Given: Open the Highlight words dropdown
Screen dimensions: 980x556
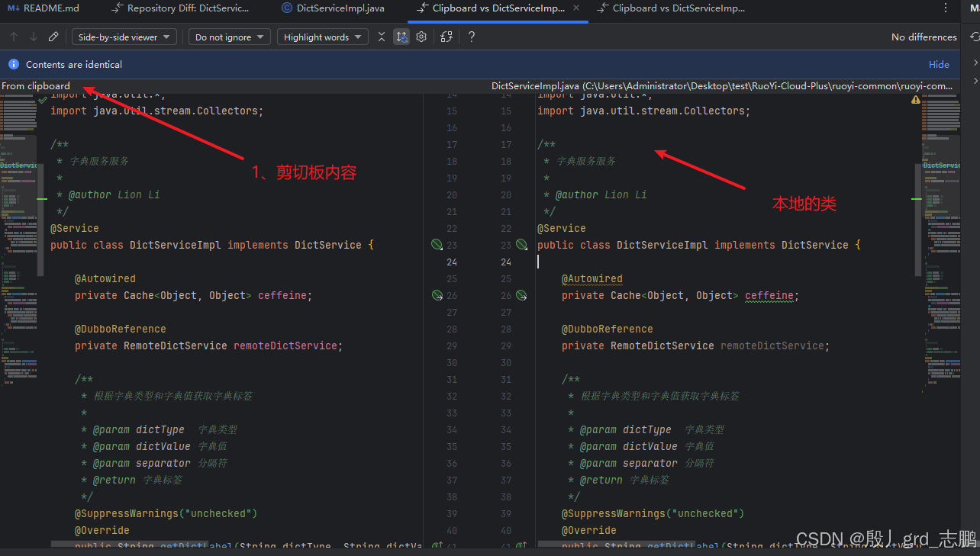Looking at the screenshot, I should (323, 37).
